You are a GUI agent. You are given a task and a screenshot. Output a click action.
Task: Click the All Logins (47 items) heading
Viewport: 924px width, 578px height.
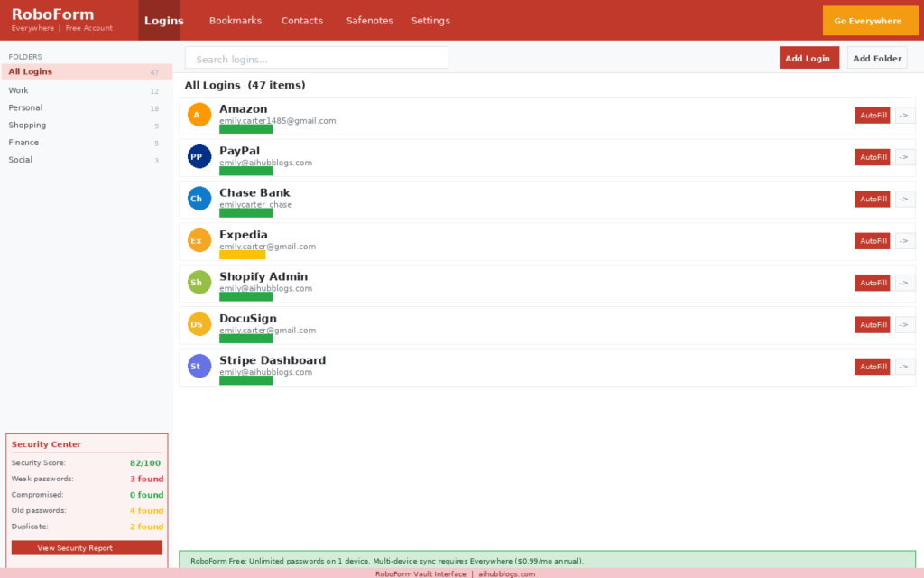[x=245, y=85]
